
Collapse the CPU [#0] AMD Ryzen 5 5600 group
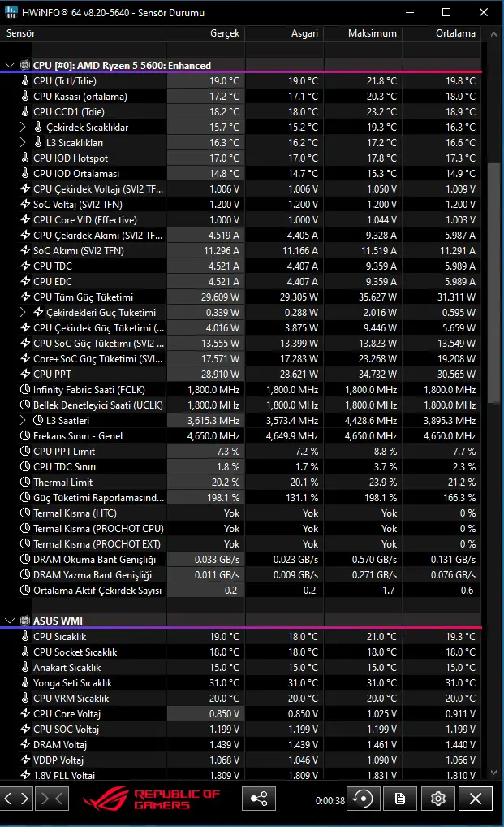pyautogui.click(x=10, y=66)
